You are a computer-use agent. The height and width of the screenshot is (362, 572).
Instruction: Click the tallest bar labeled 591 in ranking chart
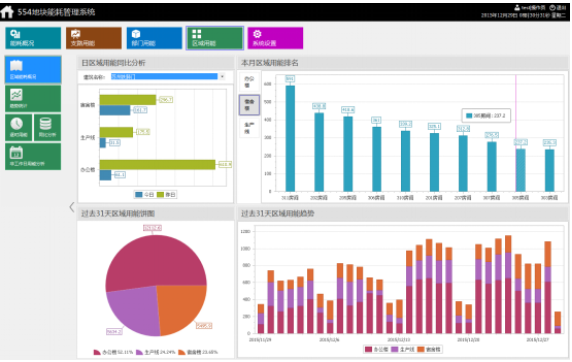290,139
